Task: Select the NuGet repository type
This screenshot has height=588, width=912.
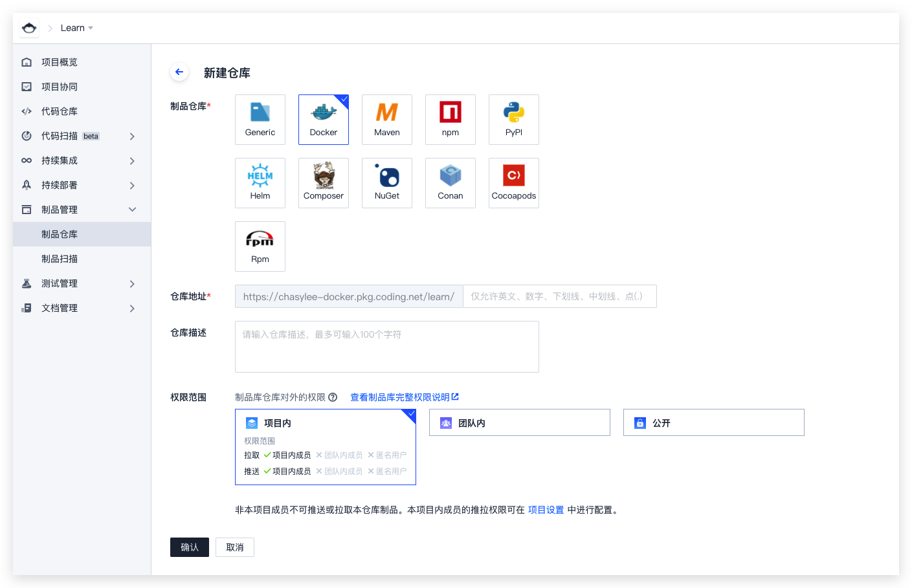Action: [386, 182]
